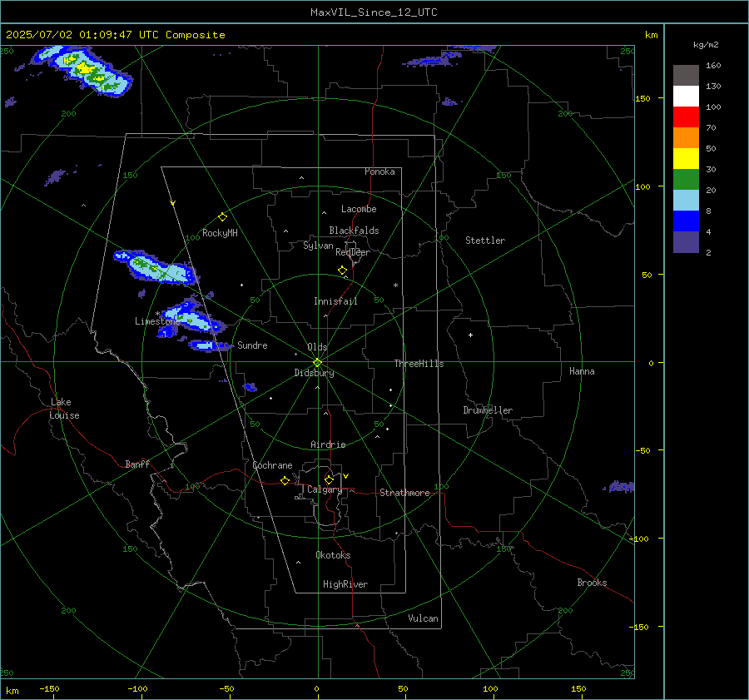The image size is (749, 700).
Task: Click the Okotoks label
Action: click(333, 555)
